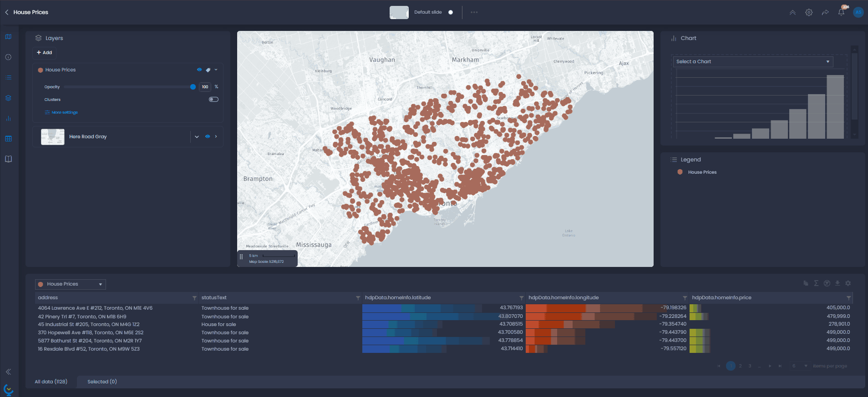Viewport: 868px width, 397px height.
Task: Click the clear filters icon in table toolbar
Action: point(827,283)
